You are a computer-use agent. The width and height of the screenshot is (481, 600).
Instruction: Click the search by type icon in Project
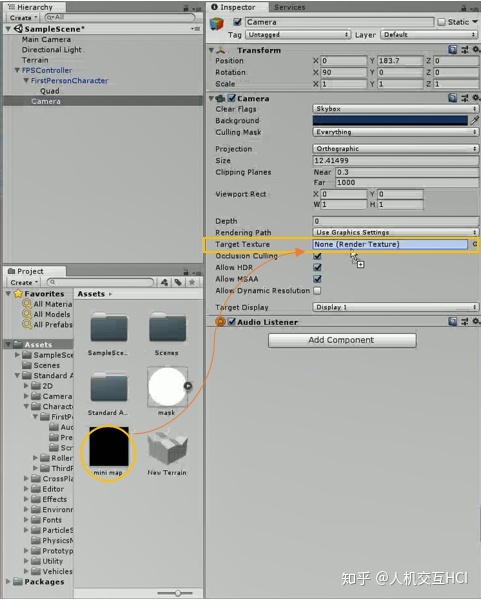[x=164, y=282]
